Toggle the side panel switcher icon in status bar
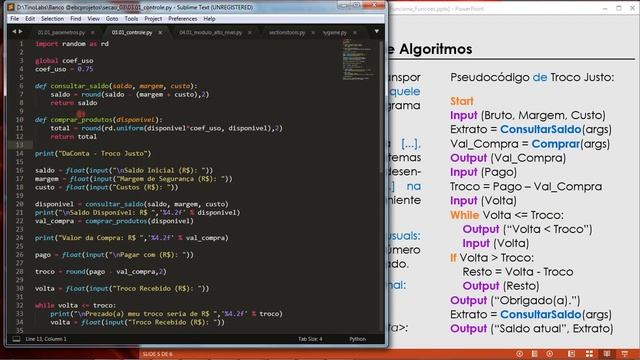This screenshot has height=360, width=640. click(x=16, y=339)
